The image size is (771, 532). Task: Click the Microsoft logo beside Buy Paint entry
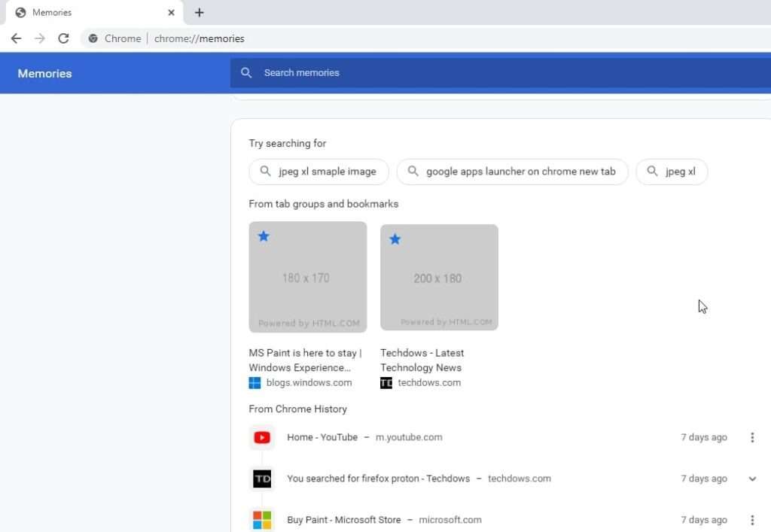pyautogui.click(x=261, y=519)
